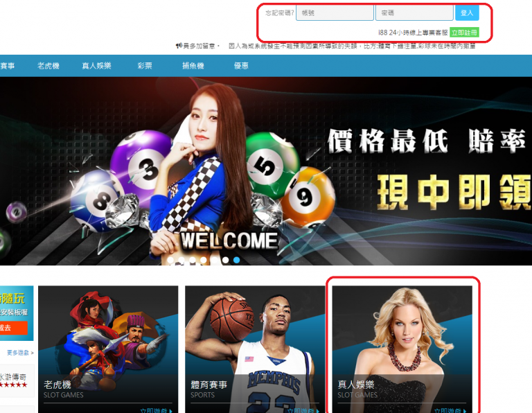Click the 更多遊戲 link
Viewport: 532px width, 413px height.
(20, 353)
